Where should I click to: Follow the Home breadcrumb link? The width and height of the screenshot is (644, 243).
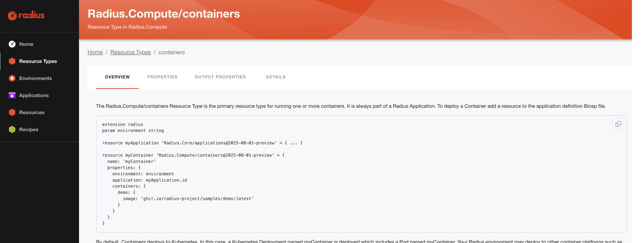pos(95,52)
